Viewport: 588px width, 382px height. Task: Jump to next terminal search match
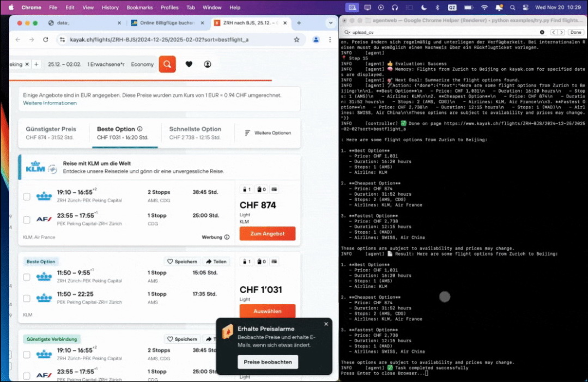pos(561,32)
